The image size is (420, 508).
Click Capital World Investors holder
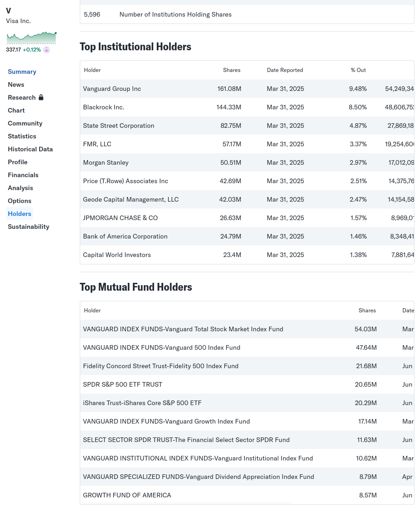(x=117, y=255)
